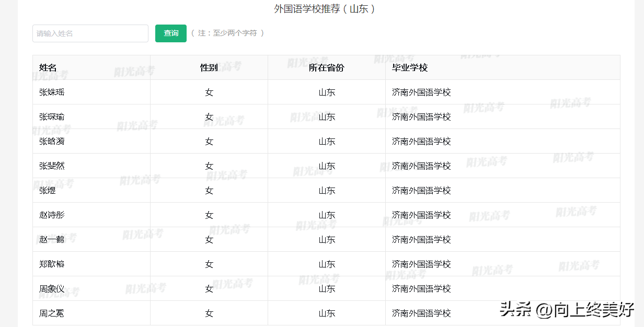Click the 注：至少两个字符 hint text

point(227,33)
